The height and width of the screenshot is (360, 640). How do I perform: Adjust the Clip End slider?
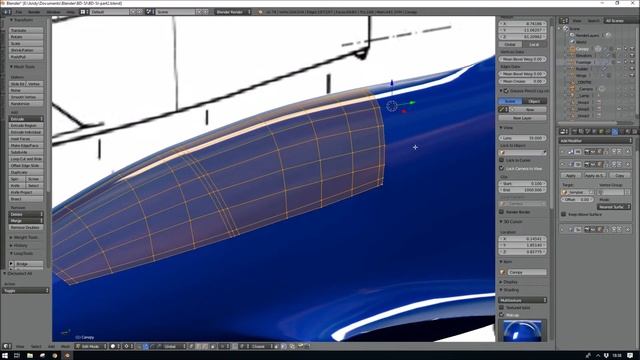(x=522, y=190)
